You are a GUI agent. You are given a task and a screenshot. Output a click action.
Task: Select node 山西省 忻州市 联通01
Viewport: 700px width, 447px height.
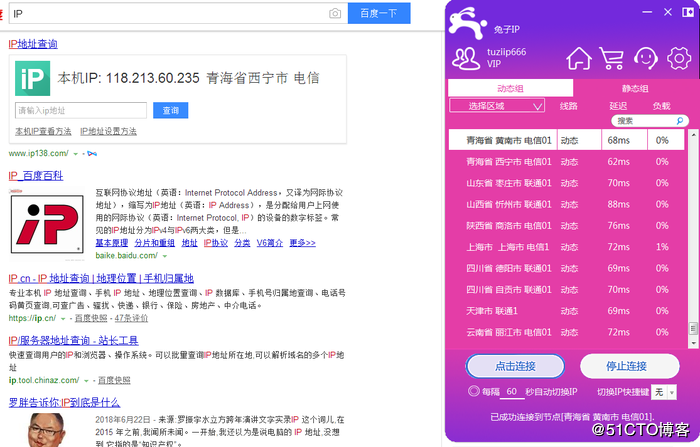[x=566, y=205]
